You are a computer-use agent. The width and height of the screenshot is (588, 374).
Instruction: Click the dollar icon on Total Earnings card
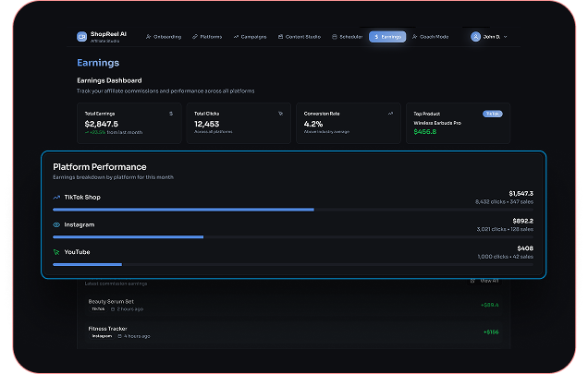pos(171,114)
